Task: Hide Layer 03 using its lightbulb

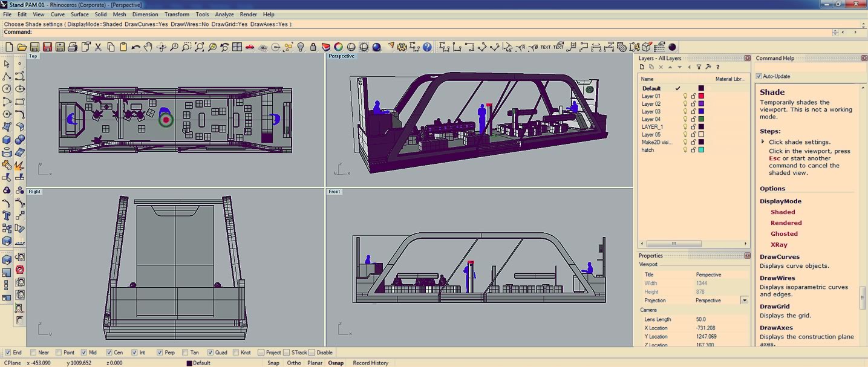Action: (x=685, y=111)
